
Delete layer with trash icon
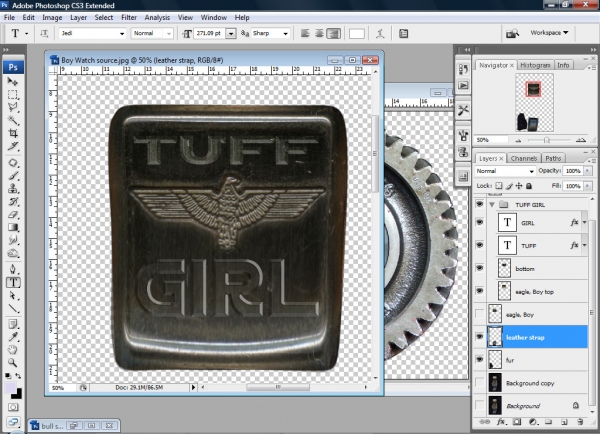(580, 422)
